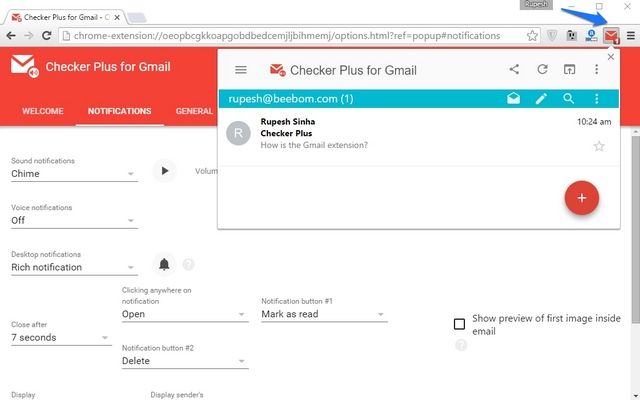Viewport: 640px width, 400px height.
Task: Click the share icon in popup header
Action: point(514,69)
